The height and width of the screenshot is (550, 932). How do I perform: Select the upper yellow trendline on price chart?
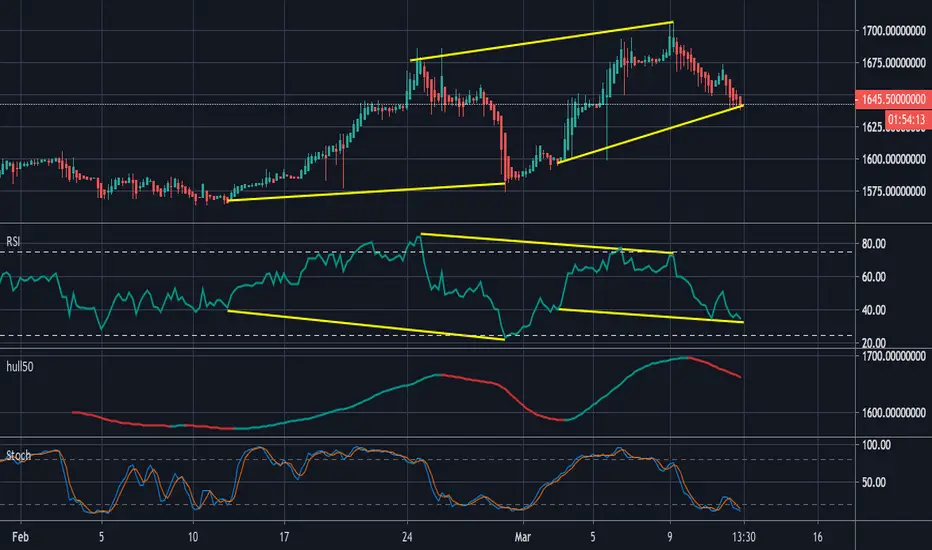[541, 41]
